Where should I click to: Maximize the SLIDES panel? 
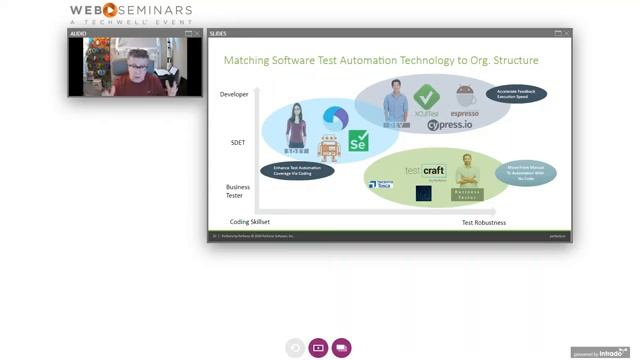558,33
